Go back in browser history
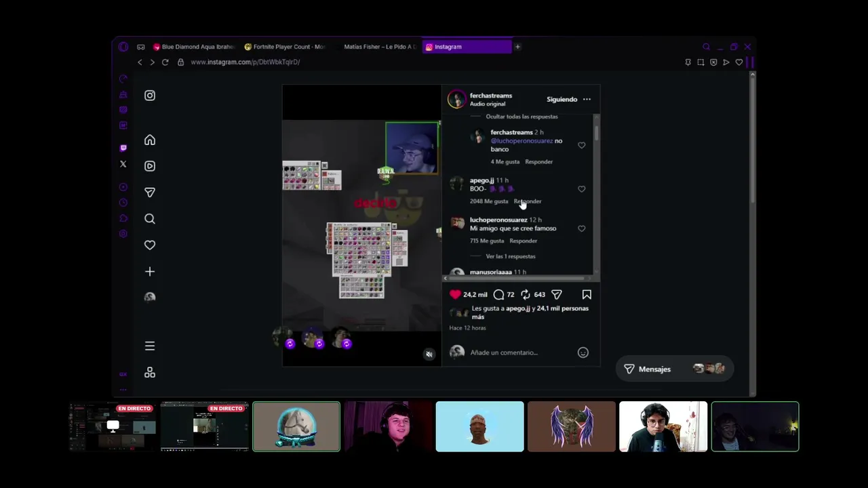This screenshot has width=868, height=488. pos(140,62)
